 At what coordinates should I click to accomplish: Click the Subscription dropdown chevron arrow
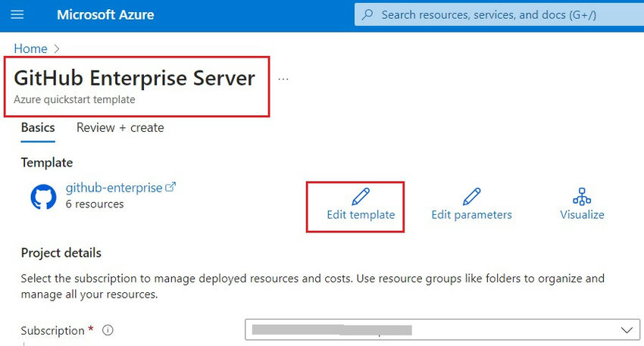(627, 330)
